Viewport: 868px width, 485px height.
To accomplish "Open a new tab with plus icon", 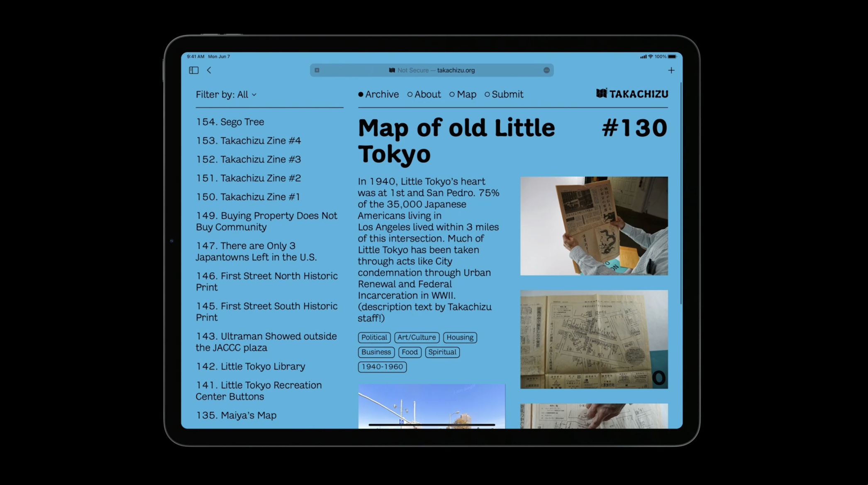I will [671, 70].
